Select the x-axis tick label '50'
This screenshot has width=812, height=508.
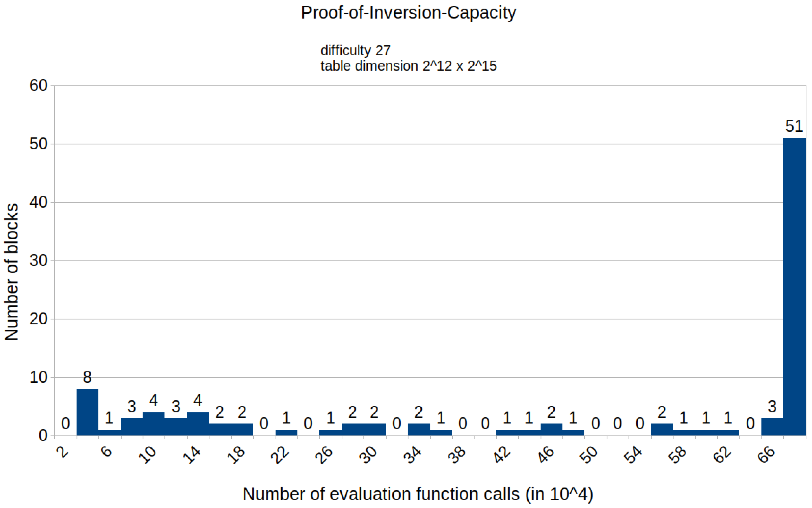[588, 455]
